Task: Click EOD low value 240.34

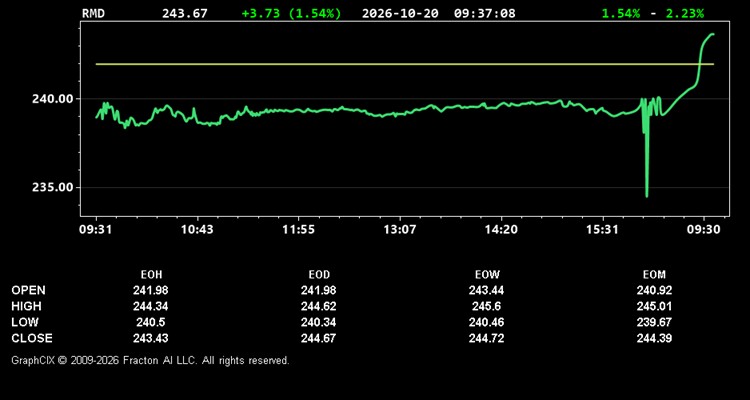Action: click(319, 322)
